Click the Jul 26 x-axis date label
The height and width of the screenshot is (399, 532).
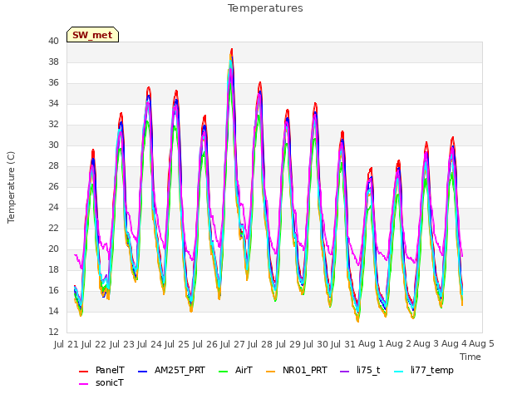pyautogui.click(x=205, y=344)
